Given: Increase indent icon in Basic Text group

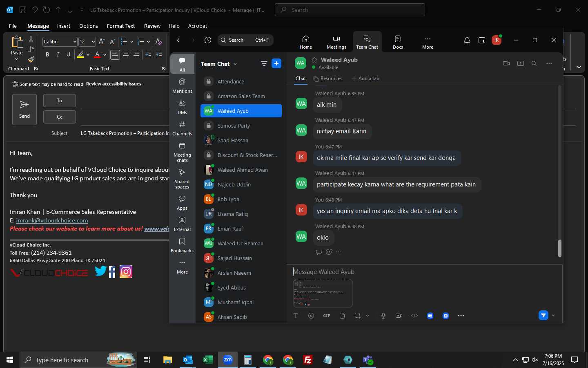Looking at the screenshot, I should click(159, 55).
